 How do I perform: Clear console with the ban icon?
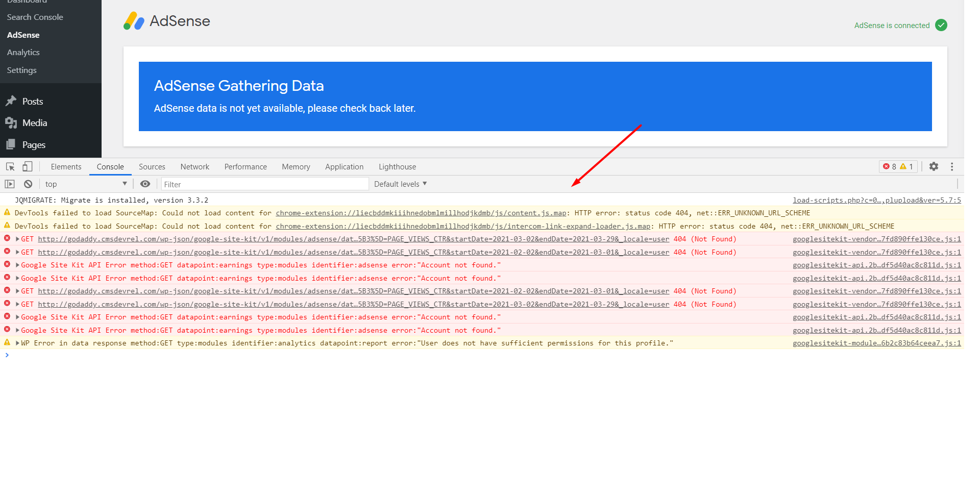(x=28, y=184)
